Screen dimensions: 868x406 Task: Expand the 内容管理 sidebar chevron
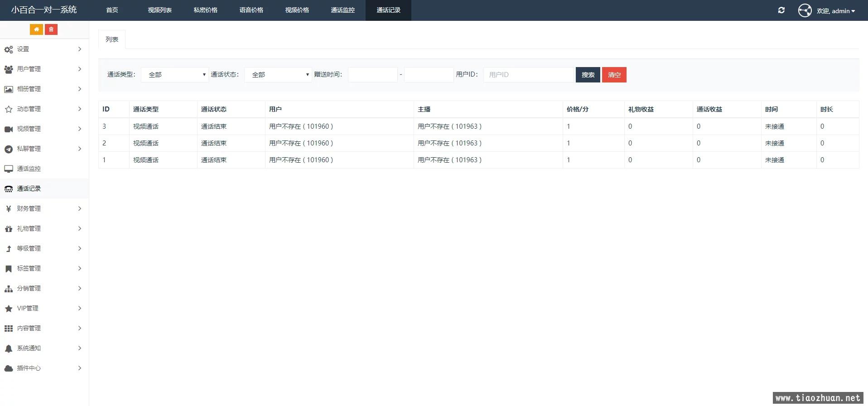[80, 328]
